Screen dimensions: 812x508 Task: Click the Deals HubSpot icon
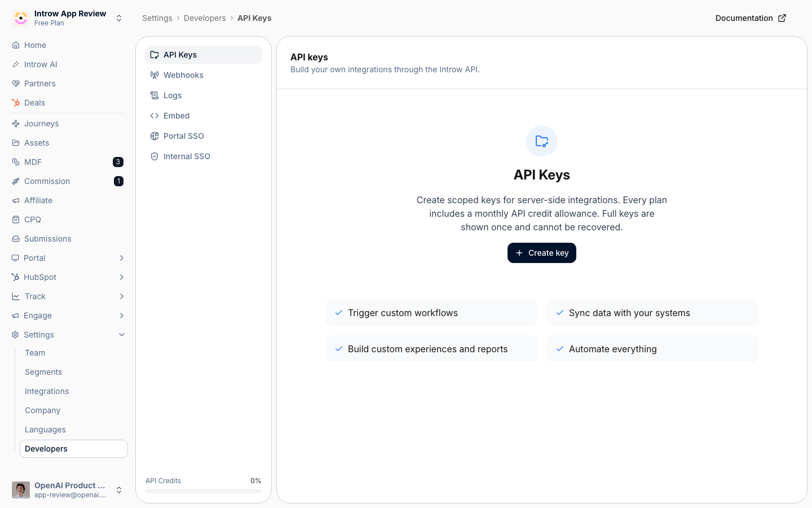[x=16, y=103]
